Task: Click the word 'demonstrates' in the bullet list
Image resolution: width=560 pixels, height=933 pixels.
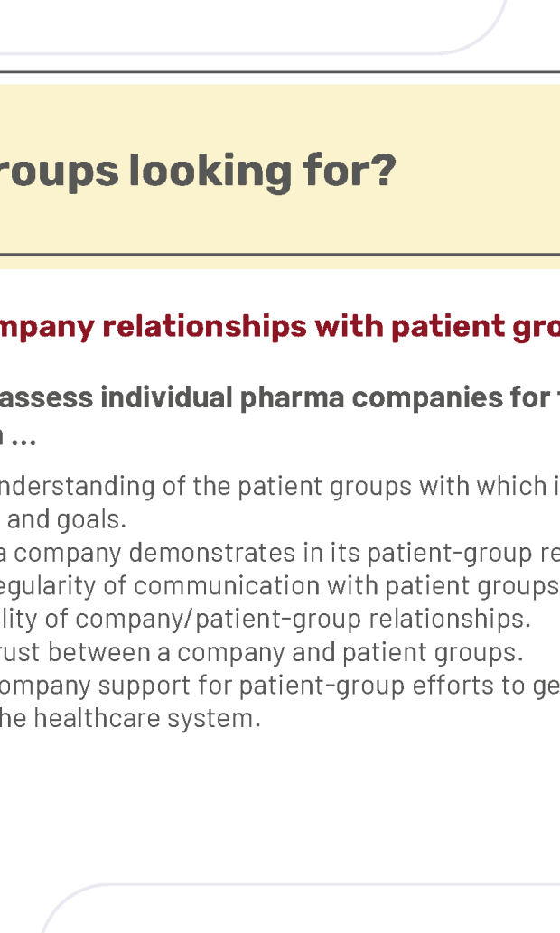Action: tap(212, 553)
